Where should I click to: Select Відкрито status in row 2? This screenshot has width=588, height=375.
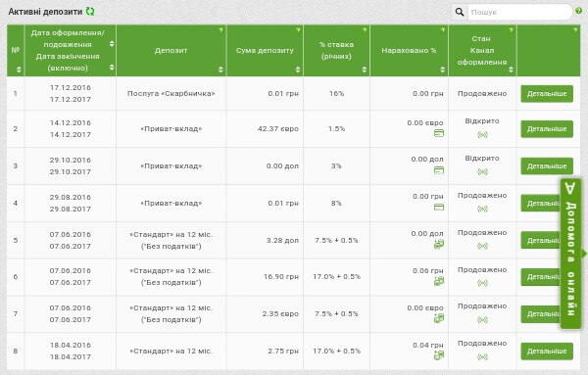(x=482, y=121)
